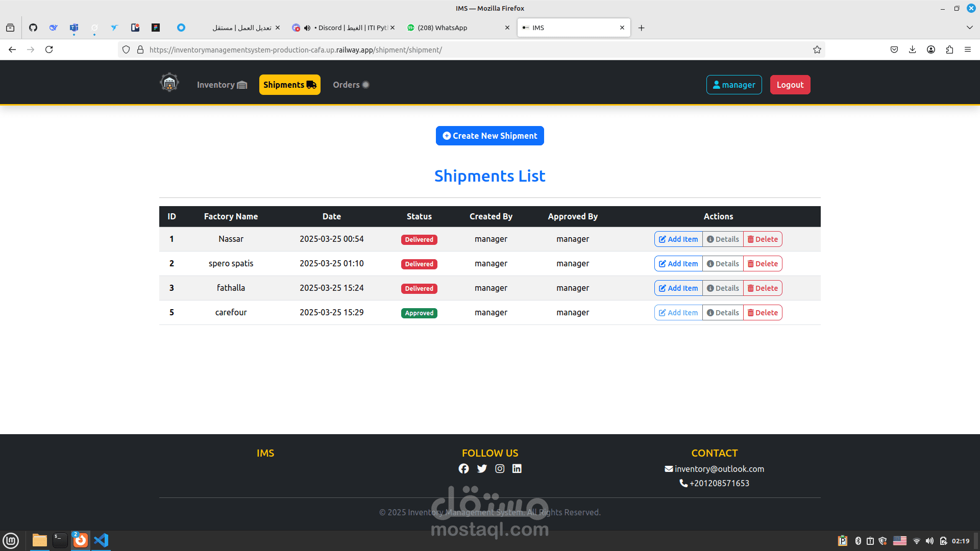Expand the list all tabs chevron
Viewport: 980px width, 551px height.
[x=969, y=28]
